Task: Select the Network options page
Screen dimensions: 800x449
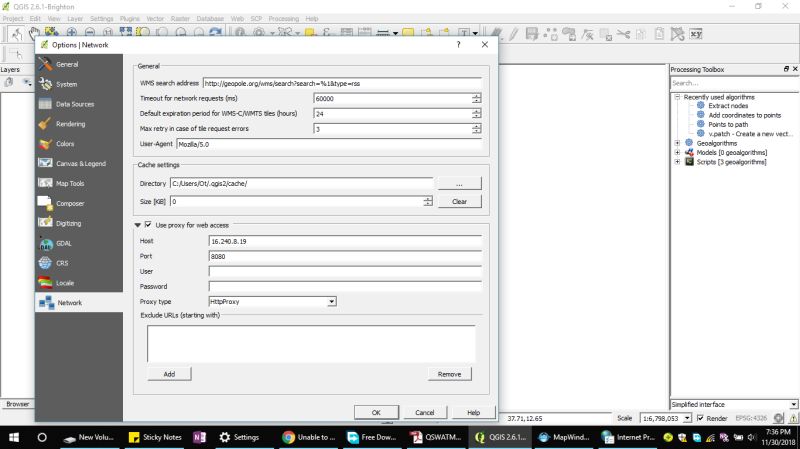Action: (x=79, y=303)
